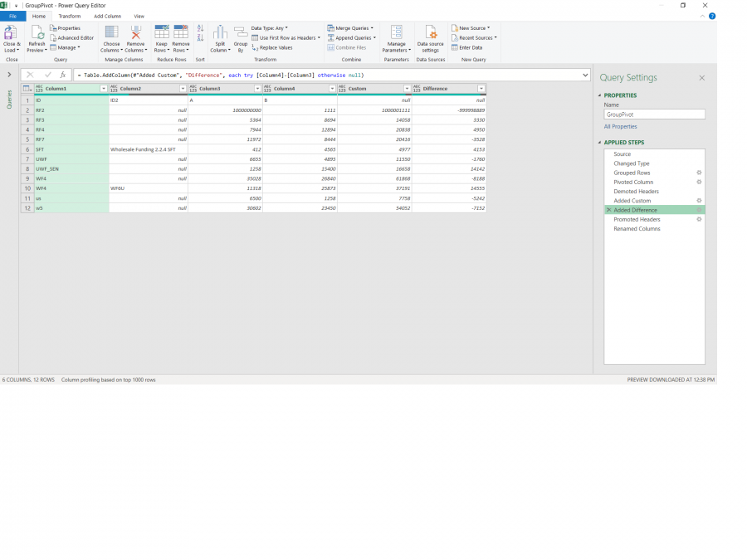Open query Properties in ribbon

65,28
